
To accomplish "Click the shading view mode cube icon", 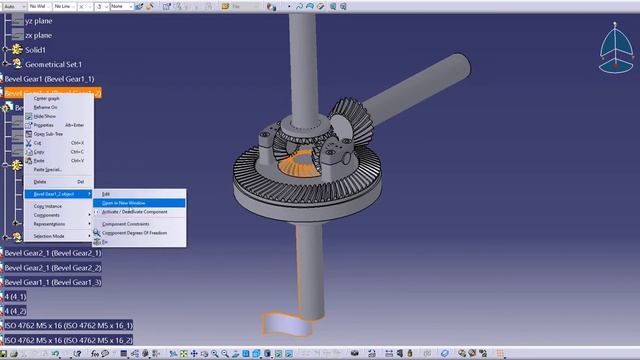I will click(x=267, y=353).
